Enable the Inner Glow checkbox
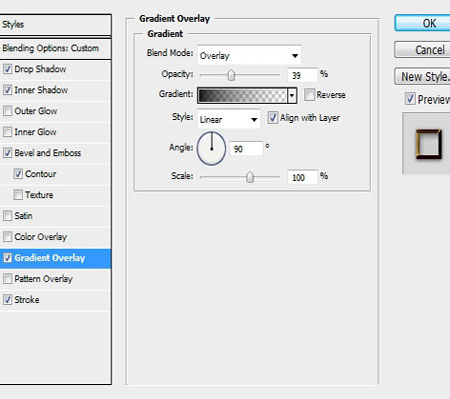The image size is (450, 399). (x=7, y=132)
